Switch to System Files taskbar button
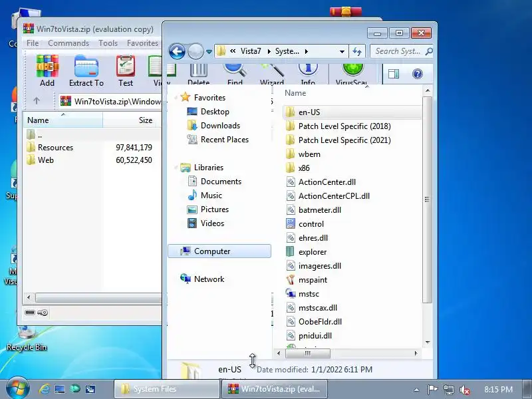 point(167,389)
